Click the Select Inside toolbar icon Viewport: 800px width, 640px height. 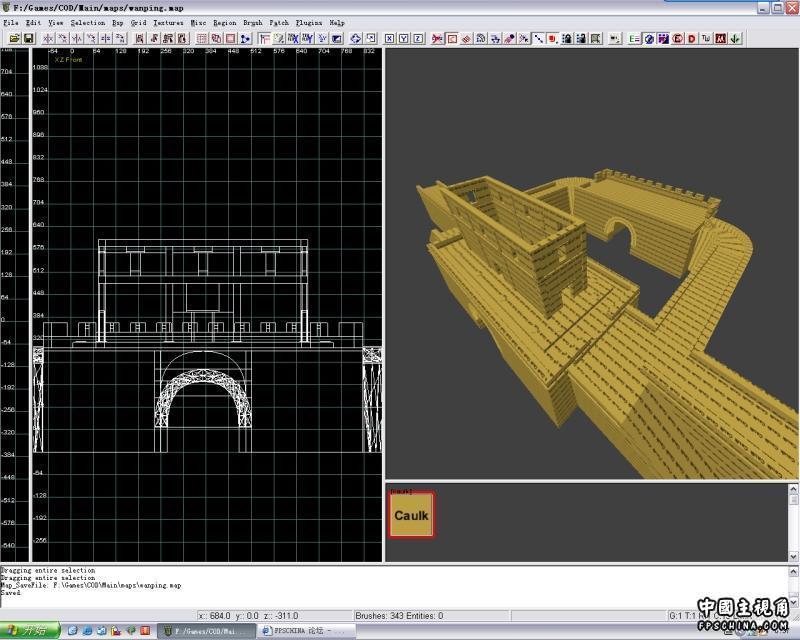(182, 38)
